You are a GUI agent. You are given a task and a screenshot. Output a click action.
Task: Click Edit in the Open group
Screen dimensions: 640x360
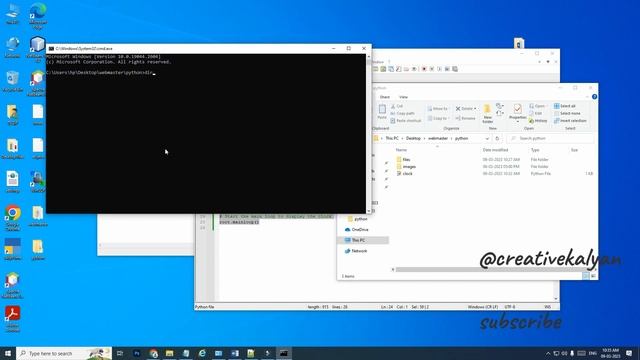coord(536,113)
